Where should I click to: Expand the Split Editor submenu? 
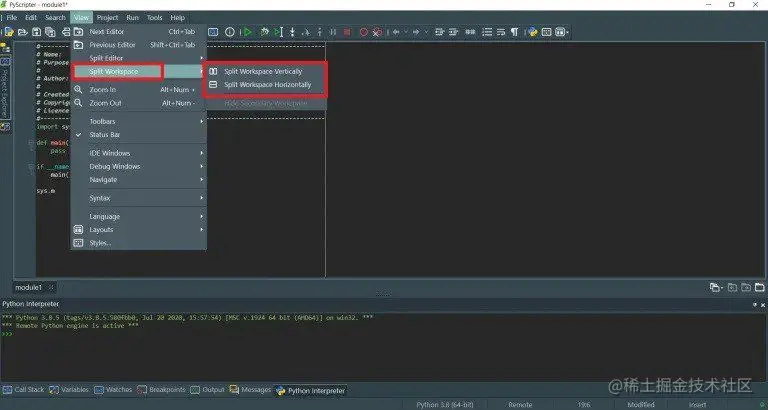(x=139, y=58)
